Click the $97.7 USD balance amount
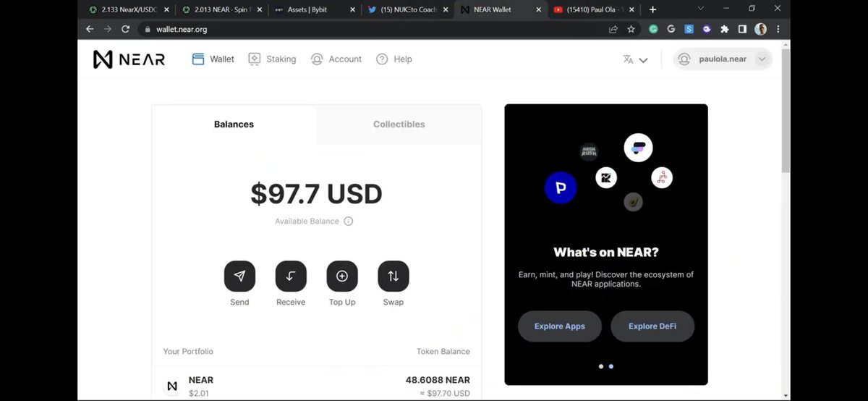This screenshot has height=401, width=868. coord(316,194)
